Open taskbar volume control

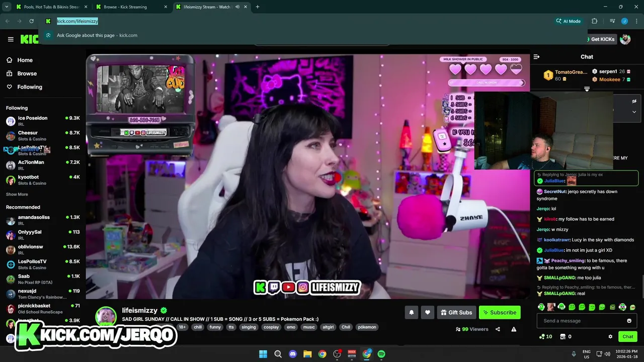tap(607, 354)
